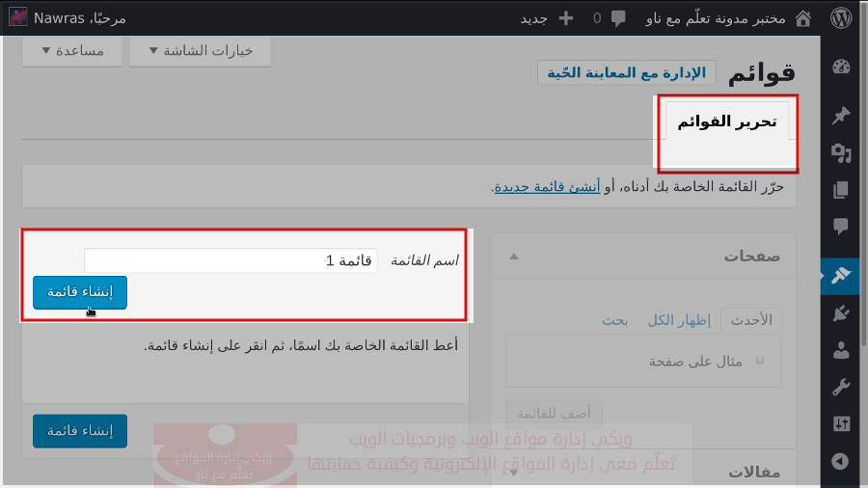Expand the 'خيارات الشاشة' screen options dropdown
The height and width of the screenshot is (488, 868).
click(x=201, y=51)
